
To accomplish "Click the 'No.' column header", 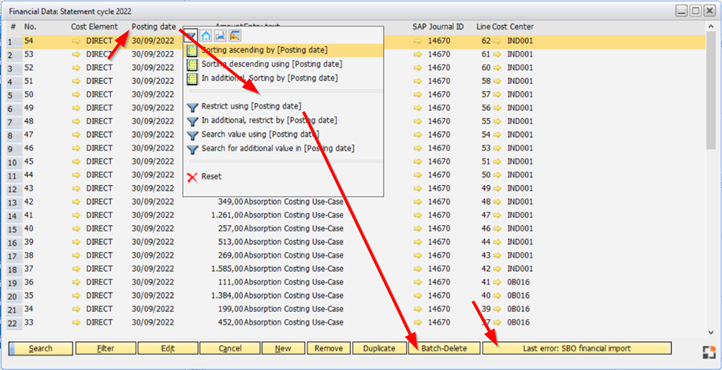I will pyautogui.click(x=30, y=27).
